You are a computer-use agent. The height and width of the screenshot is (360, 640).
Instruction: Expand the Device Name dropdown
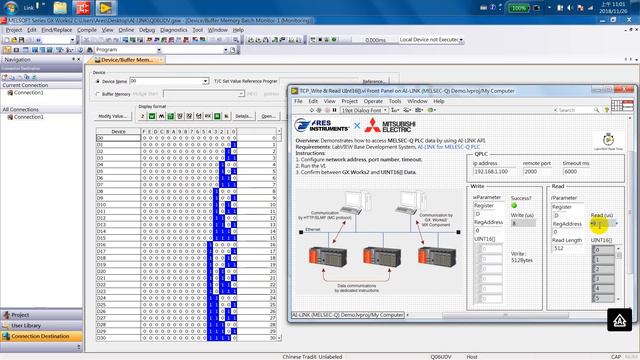[x=205, y=81]
